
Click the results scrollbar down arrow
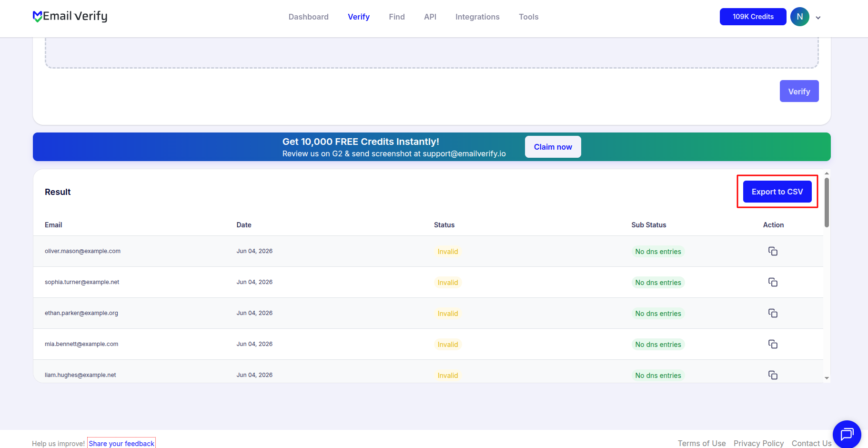[827, 378]
